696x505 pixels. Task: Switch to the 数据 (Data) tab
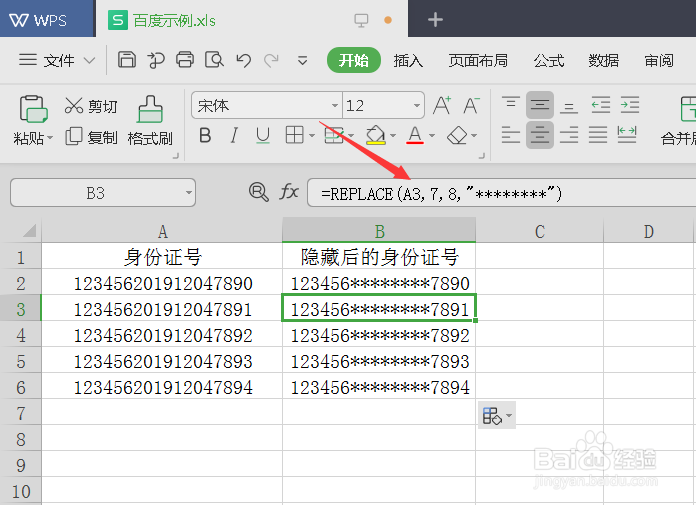coord(604,60)
